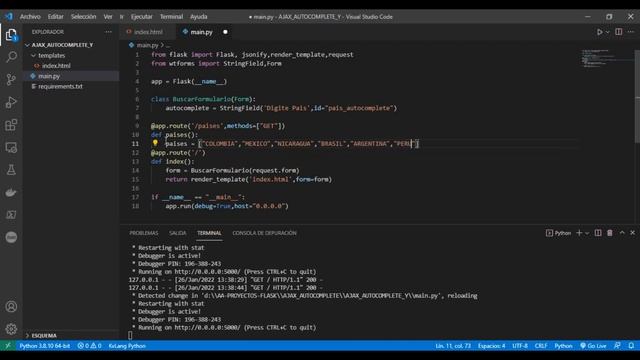Open the Run and Debug view
The height and width of the screenshot is (360, 640).
click(x=11, y=102)
